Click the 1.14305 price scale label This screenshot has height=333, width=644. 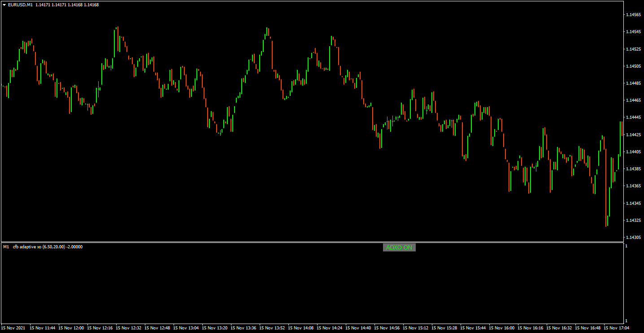coord(633,238)
